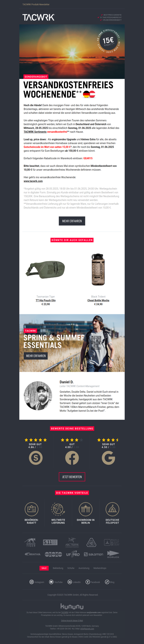
Task: Go to the Bekleidung category
Action: [x=58, y=568]
